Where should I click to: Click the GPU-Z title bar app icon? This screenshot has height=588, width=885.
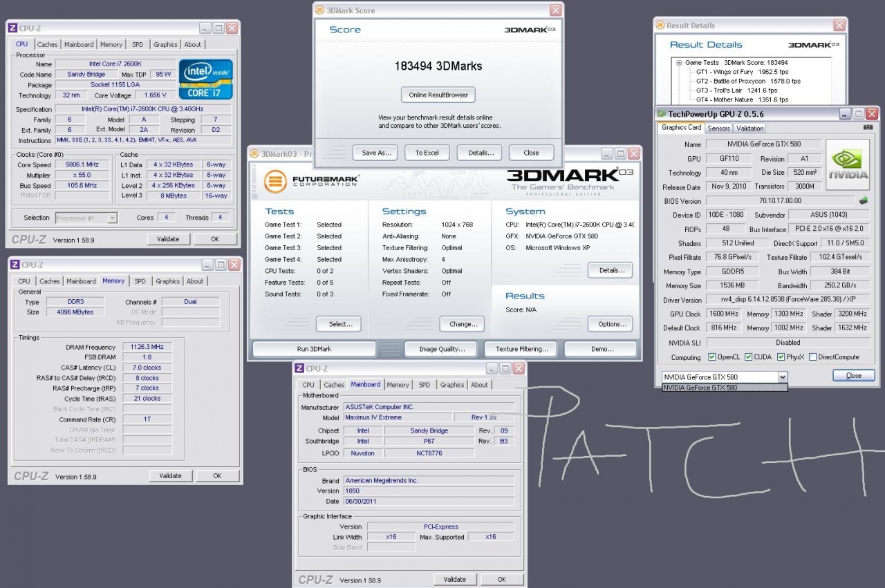tap(662, 114)
